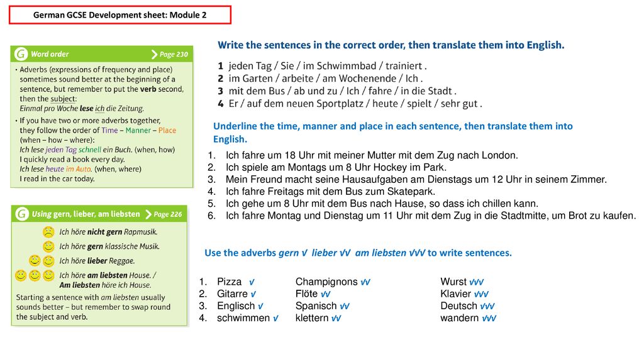Click the left smiley beside lieber Reggae
644x362 pixels.
coord(35,261)
